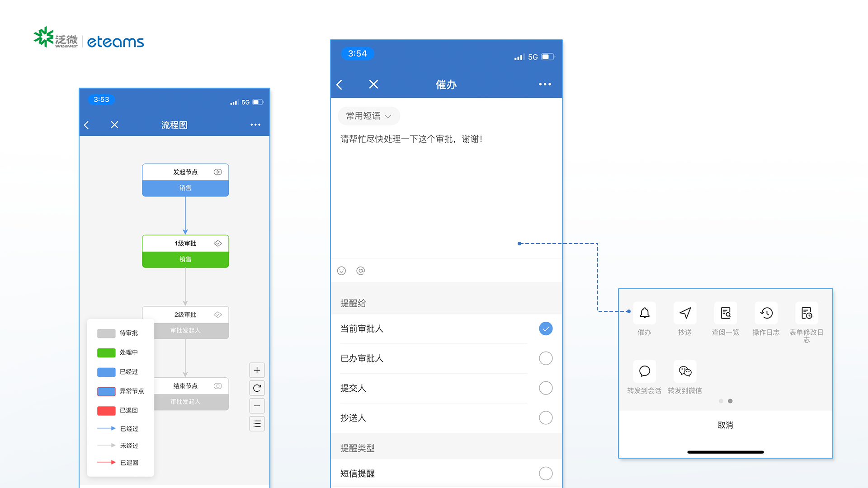Image resolution: width=868 pixels, height=488 pixels.
Task: Open the more menu on 流程图 screen
Action: point(255,125)
